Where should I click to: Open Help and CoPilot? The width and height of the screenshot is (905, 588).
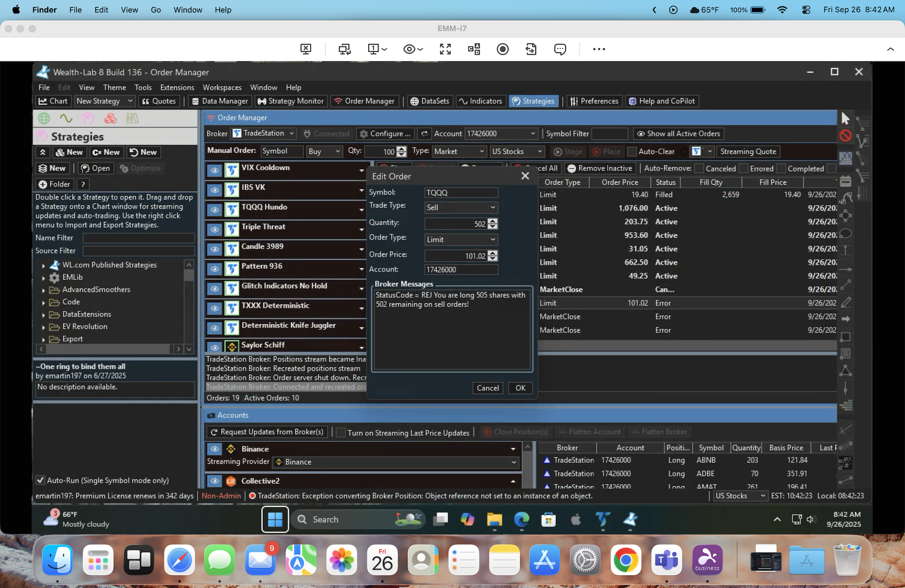click(x=661, y=101)
